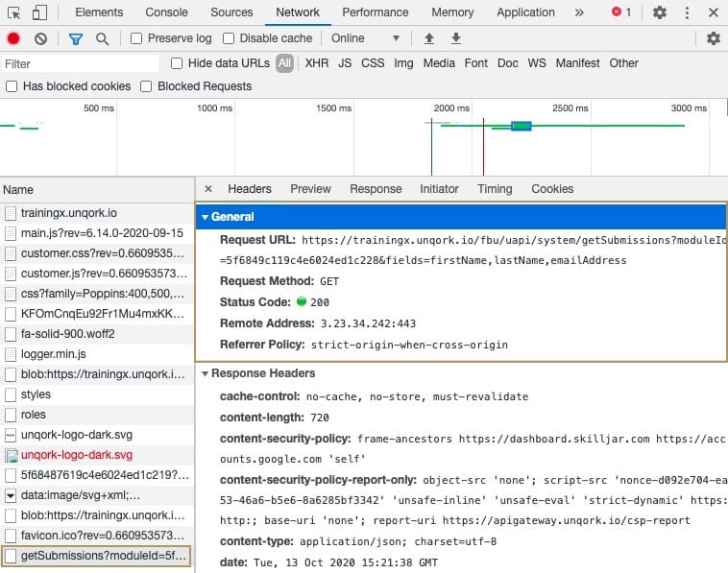This screenshot has width=728, height=573.
Task: Click the export HAR download arrow icon
Action: point(456,38)
